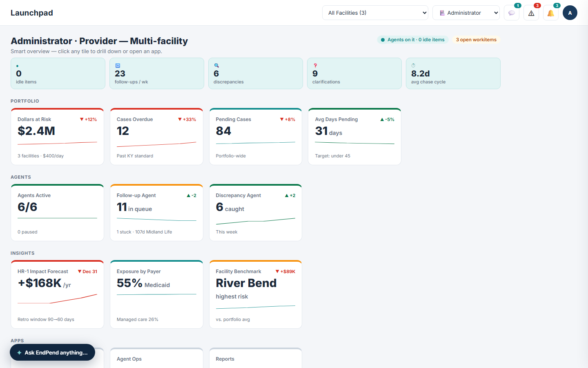The height and width of the screenshot is (368, 588).
Task: Click the '1 stuck · 107d Midland Life' note
Action: point(144,232)
